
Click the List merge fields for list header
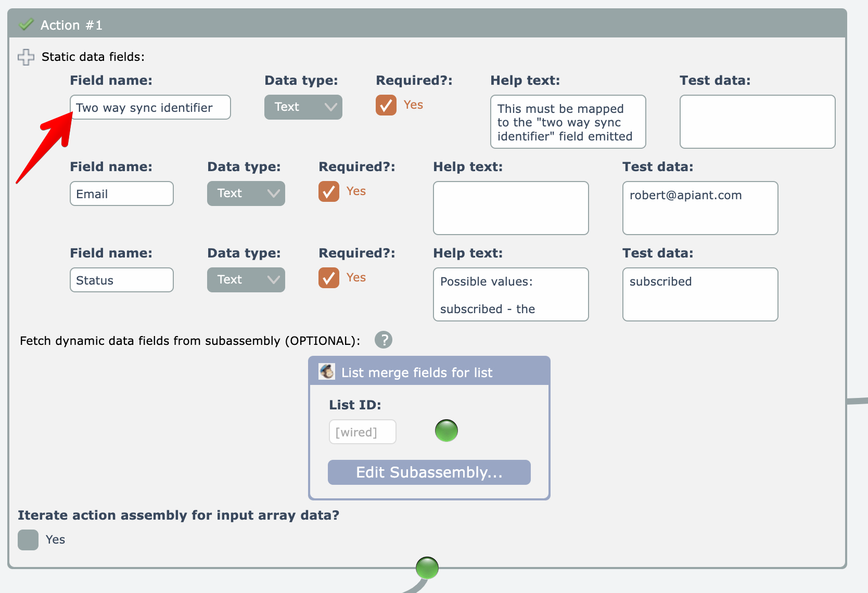coord(416,372)
